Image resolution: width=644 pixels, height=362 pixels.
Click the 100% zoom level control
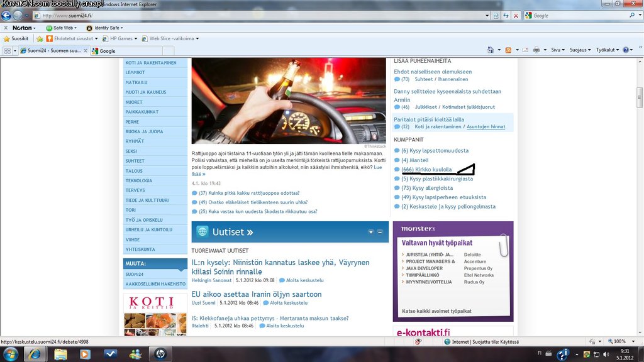click(x=619, y=342)
